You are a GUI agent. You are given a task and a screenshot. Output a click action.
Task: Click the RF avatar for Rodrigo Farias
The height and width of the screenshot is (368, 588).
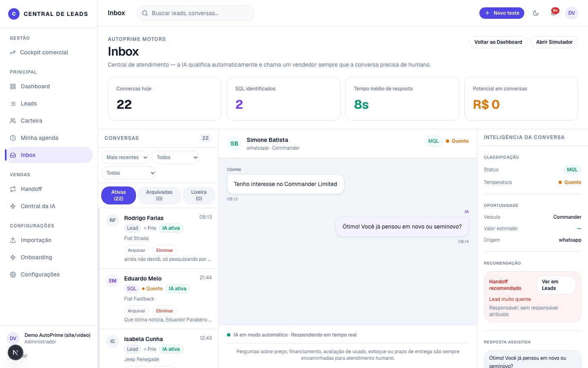[113, 220]
